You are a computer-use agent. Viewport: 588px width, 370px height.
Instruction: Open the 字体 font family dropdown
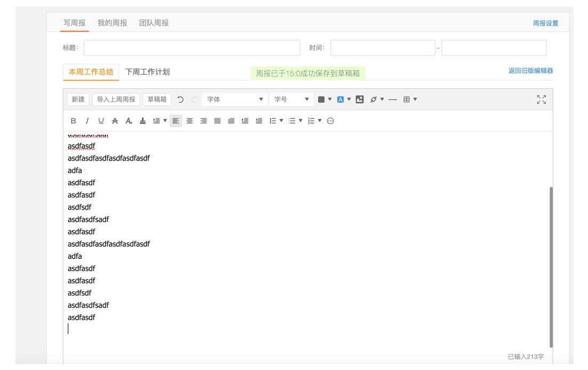[x=235, y=99]
